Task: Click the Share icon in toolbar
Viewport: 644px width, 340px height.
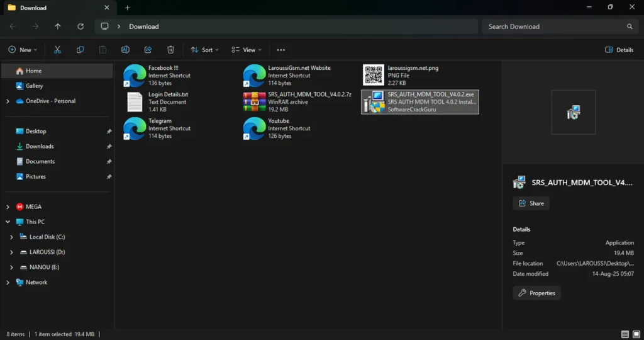Action: coord(148,50)
